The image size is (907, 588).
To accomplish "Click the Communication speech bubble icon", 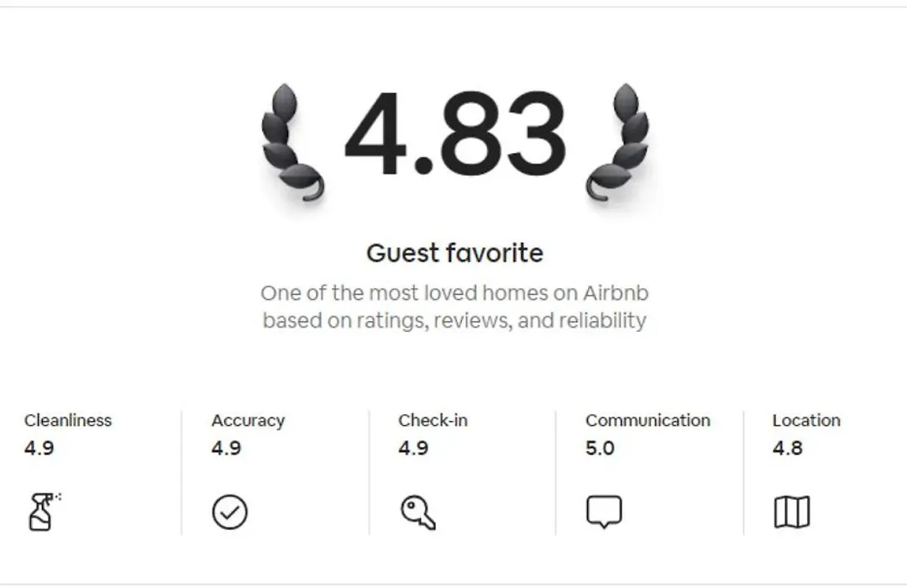I will point(604,512).
